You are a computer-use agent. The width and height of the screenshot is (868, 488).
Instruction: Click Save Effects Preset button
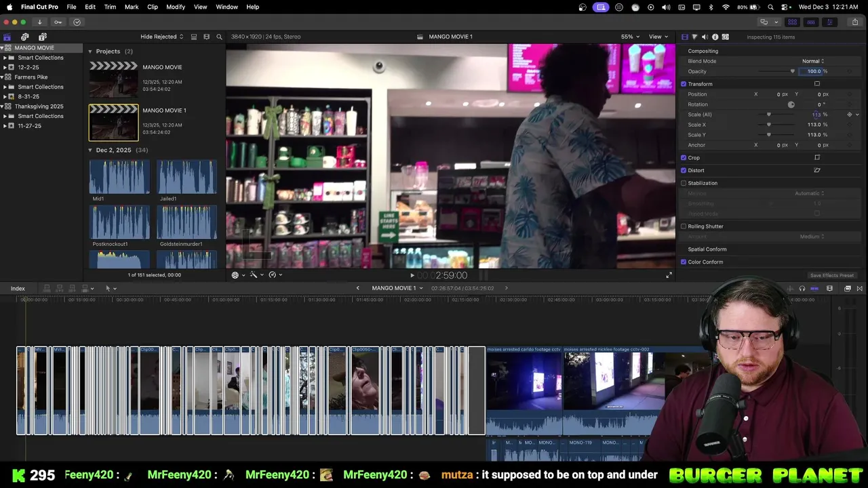pyautogui.click(x=831, y=275)
